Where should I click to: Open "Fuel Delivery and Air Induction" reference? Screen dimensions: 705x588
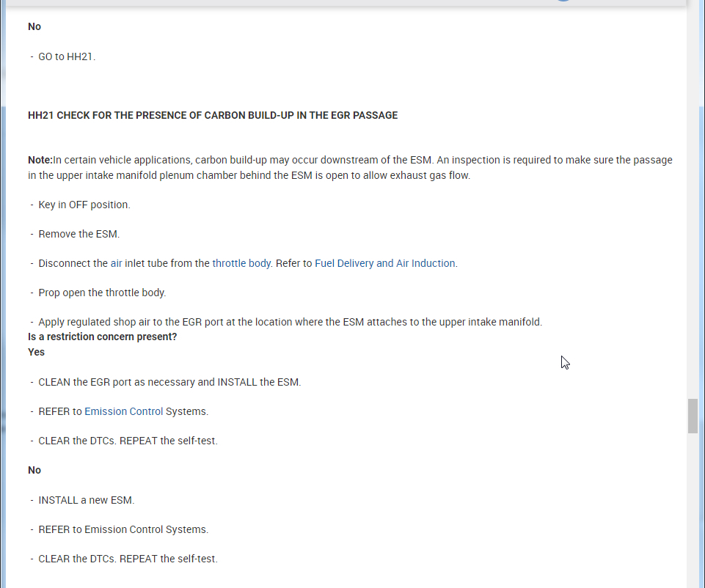coord(384,263)
